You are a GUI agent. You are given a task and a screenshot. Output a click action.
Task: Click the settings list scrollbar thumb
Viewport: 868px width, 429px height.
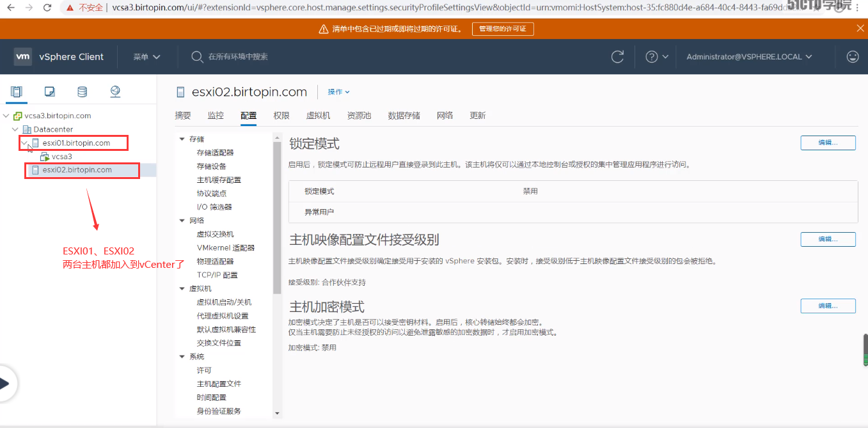[277, 217]
